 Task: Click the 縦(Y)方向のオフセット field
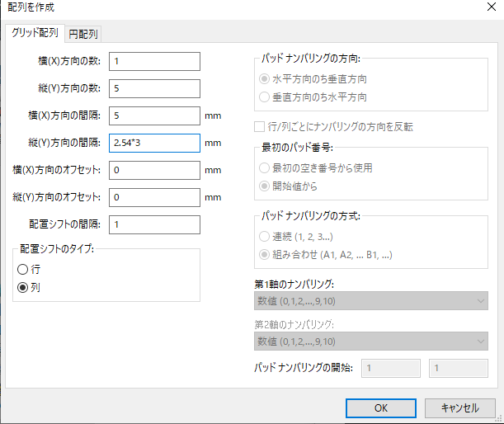[154, 197]
